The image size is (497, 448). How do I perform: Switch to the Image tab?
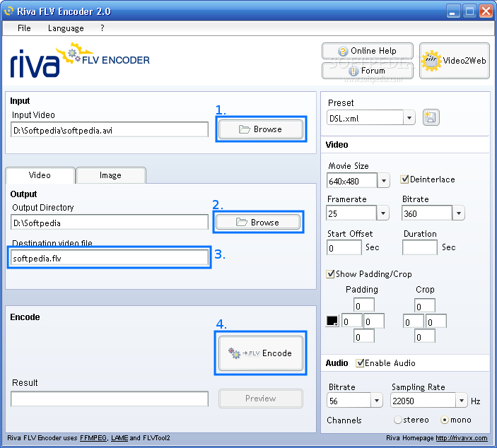(110, 175)
